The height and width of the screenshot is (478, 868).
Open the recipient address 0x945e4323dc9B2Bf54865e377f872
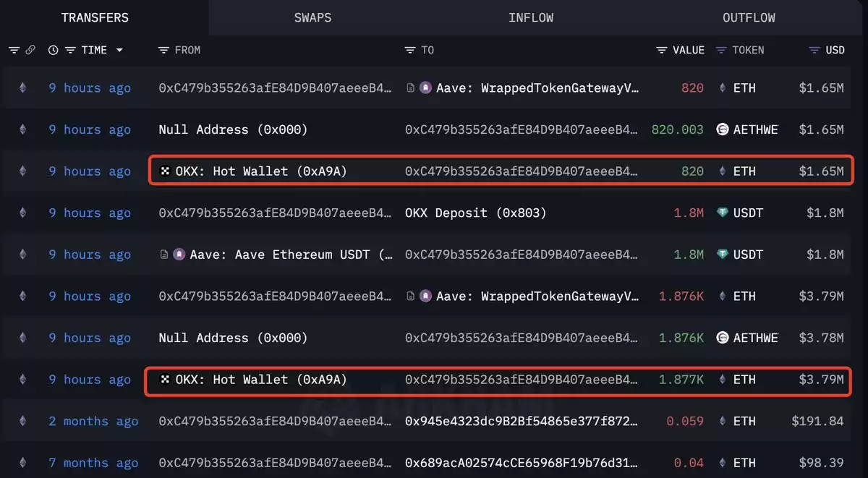(x=522, y=422)
